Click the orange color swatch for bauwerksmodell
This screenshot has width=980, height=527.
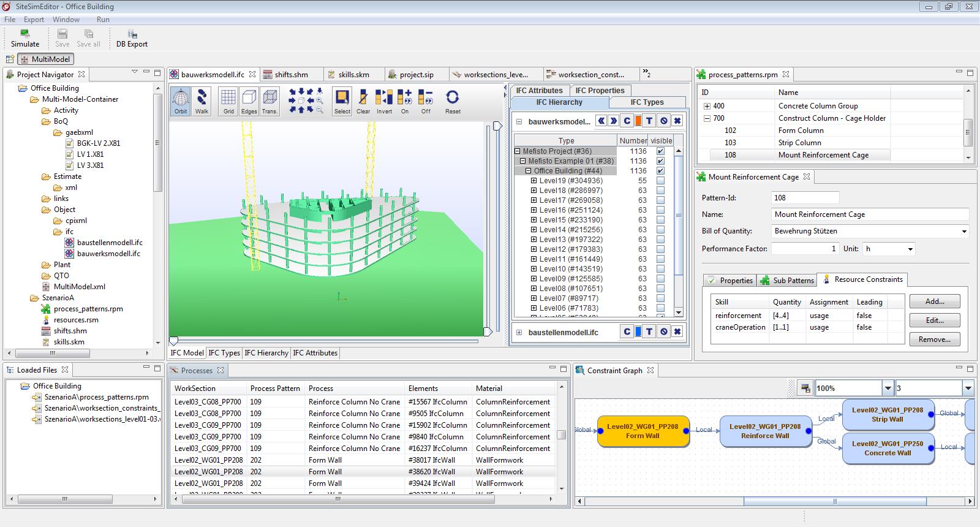click(638, 121)
